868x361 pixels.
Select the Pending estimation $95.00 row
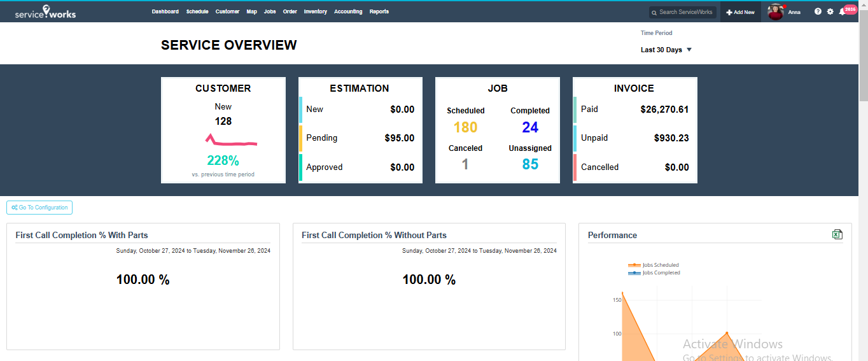pos(360,138)
